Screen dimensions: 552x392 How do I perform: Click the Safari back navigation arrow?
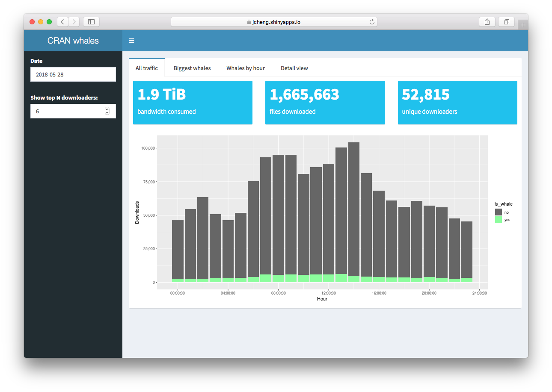pos(62,21)
